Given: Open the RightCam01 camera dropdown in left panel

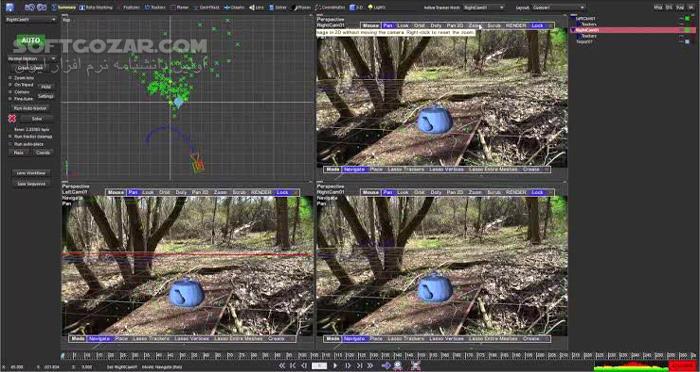Looking at the screenshot, I should coord(30,20).
